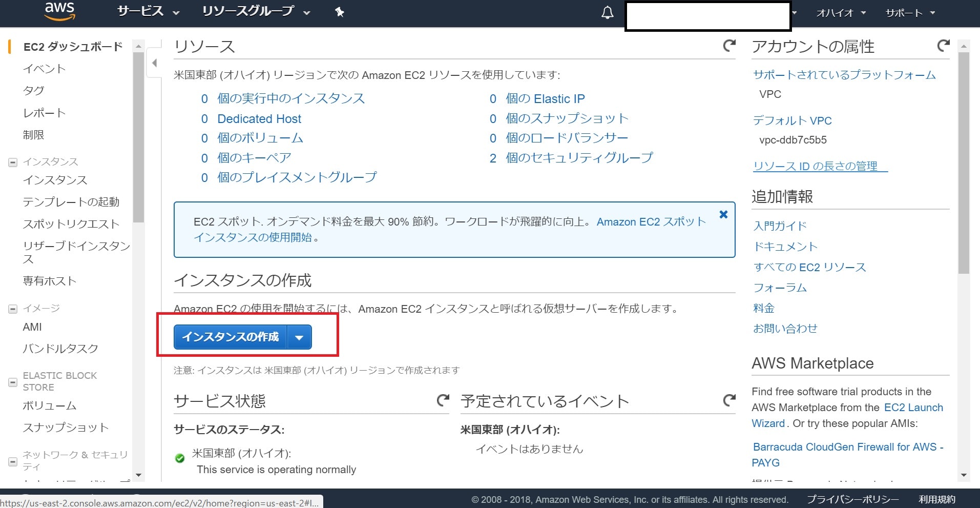This screenshot has width=980, height=508.
Task: Click the right panel scrollbar down arrow
Action: [x=964, y=475]
